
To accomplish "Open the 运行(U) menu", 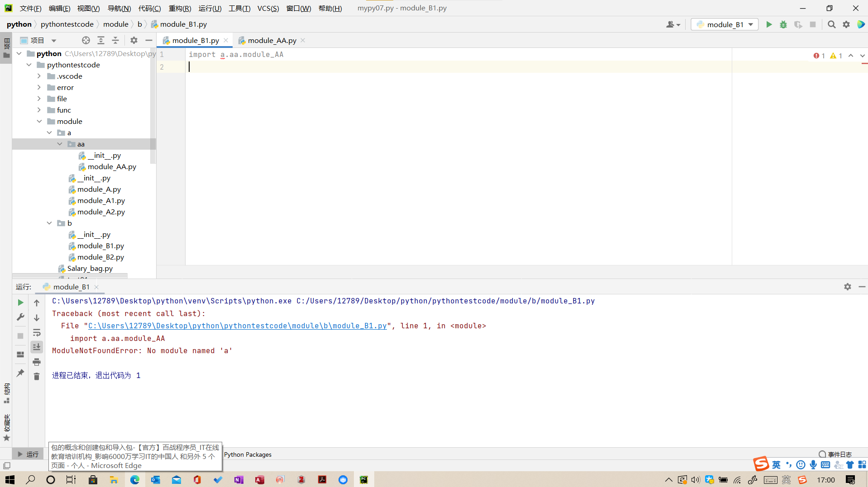I will click(x=210, y=8).
